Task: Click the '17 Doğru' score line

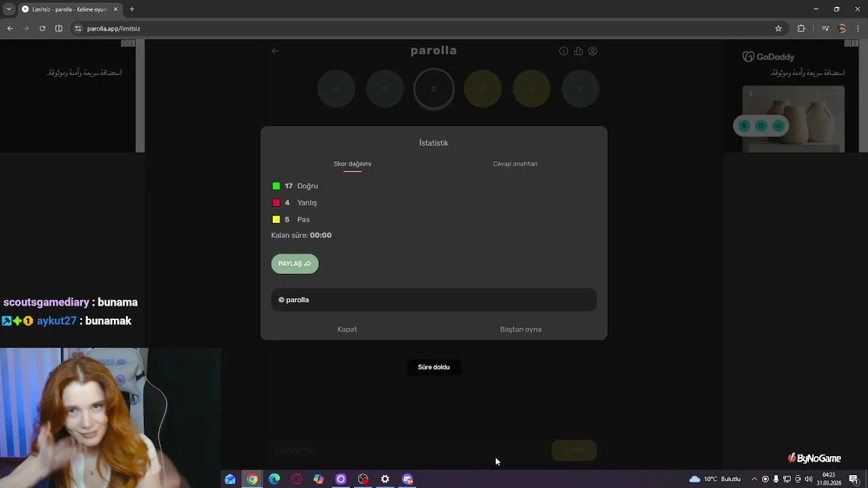Action: click(x=301, y=186)
